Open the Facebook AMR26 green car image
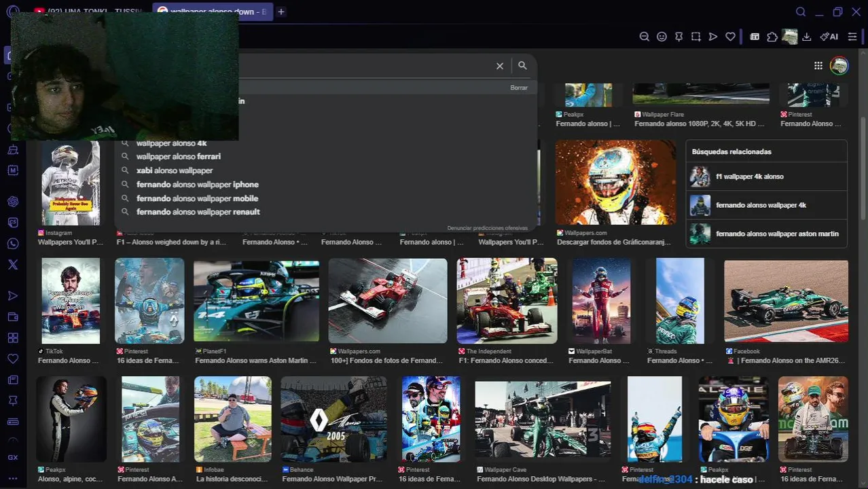The image size is (868, 489). pyautogui.click(x=786, y=301)
